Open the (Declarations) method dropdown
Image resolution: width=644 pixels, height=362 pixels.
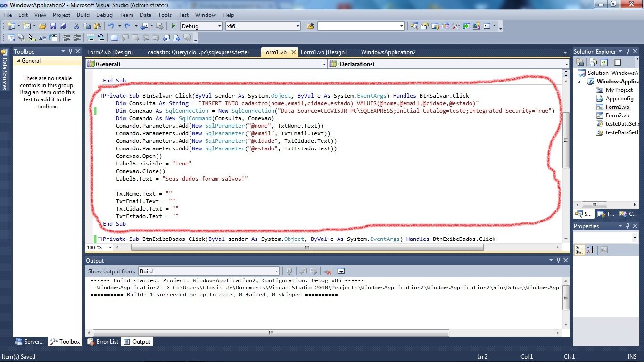(x=566, y=64)
